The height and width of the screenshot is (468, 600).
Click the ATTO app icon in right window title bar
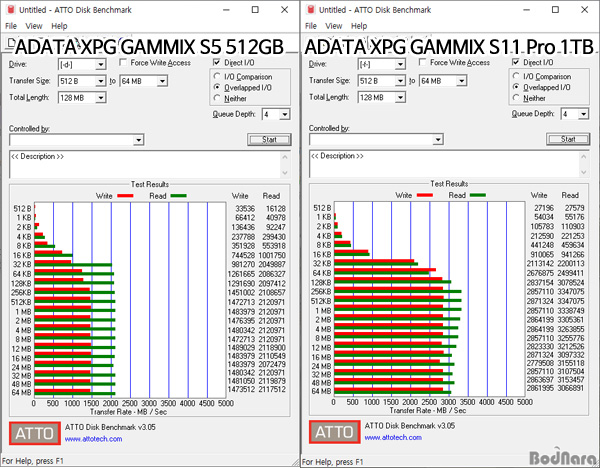[x=311, y=10]
